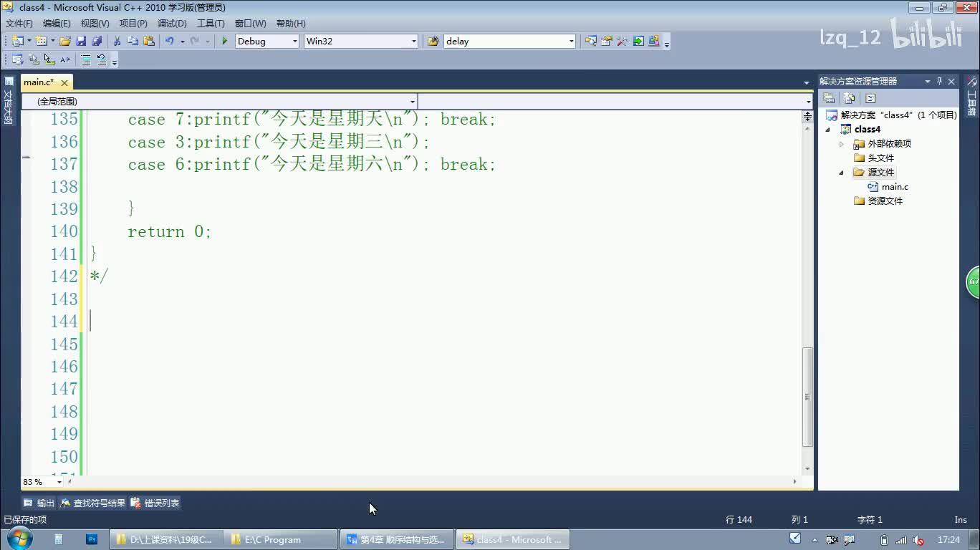Click the Find in Files icon
This screenshot has height=550, width=980.
pos(433,42)
